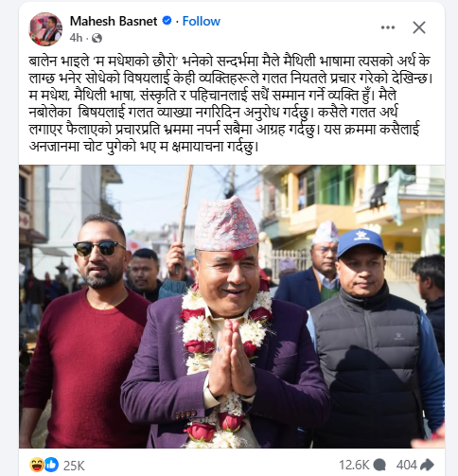Follow Mahesh Basnet
This screenshot has height=476, width=458.
coord(201,21)
